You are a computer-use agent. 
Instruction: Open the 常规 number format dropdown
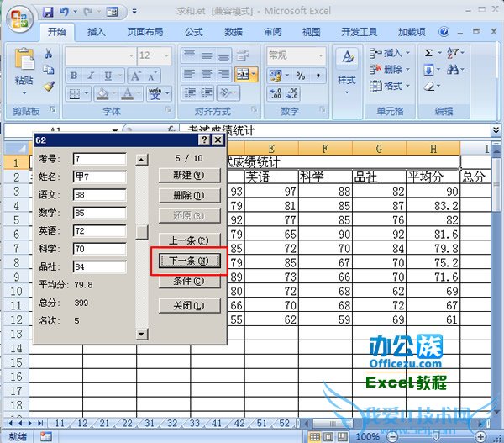(x=321, y=55)
